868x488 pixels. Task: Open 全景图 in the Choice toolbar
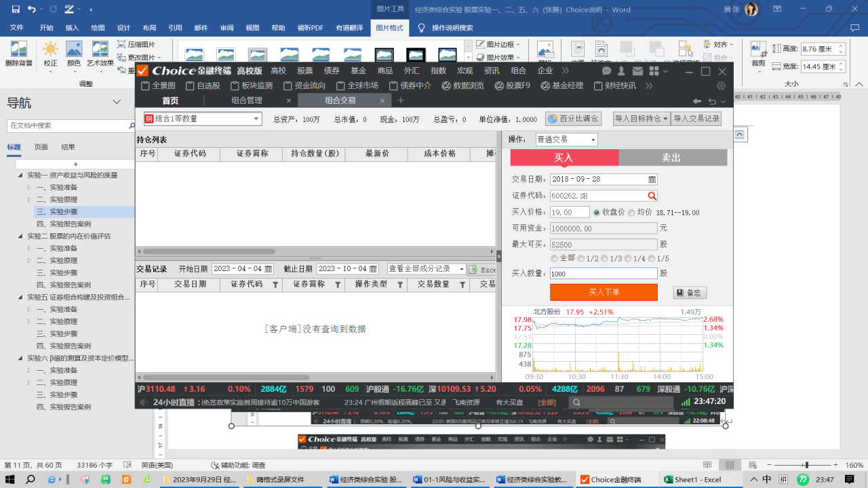[x=158, y=86]
